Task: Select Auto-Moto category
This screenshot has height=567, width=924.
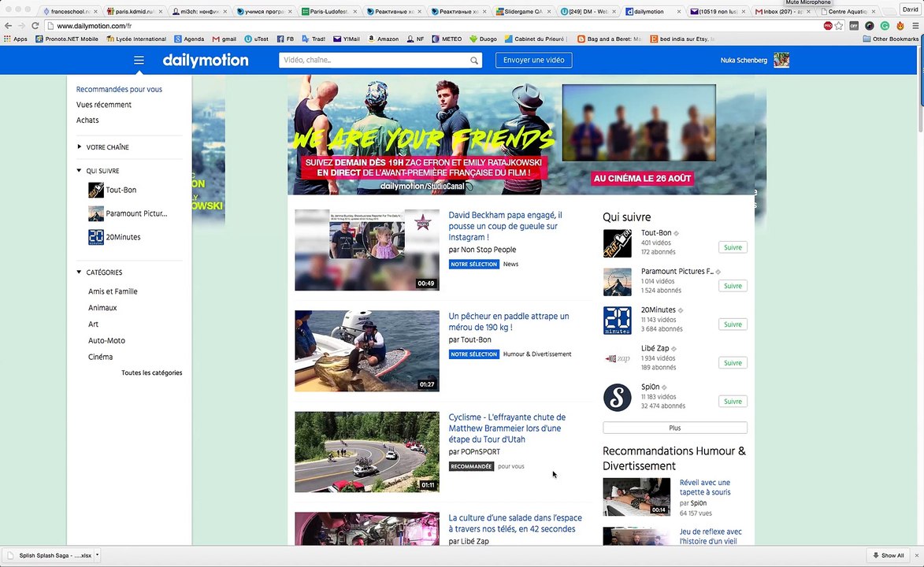Action: (106, 340)
